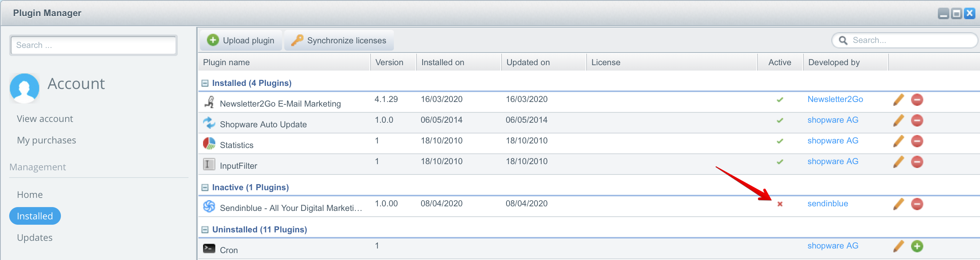Edit Shopware Auto Update plugin pencil icon
Viewport: 980px width, 260px height.
click(898, 120)
